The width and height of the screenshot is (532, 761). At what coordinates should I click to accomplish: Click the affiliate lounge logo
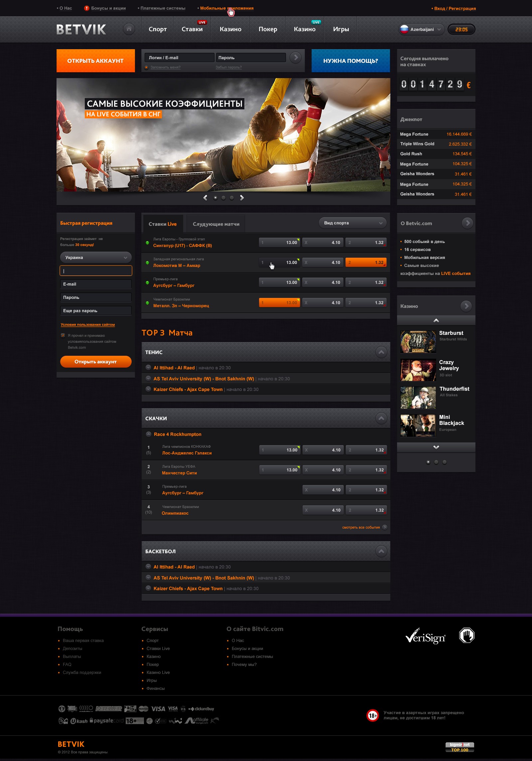click(x=197, y=720)
